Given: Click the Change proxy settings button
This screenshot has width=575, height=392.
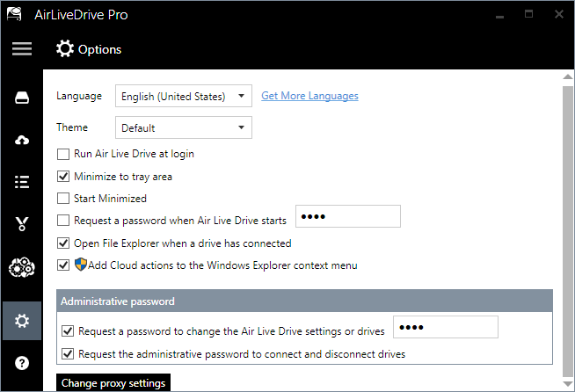Looking at the screenshot, I should coord(113,383).
